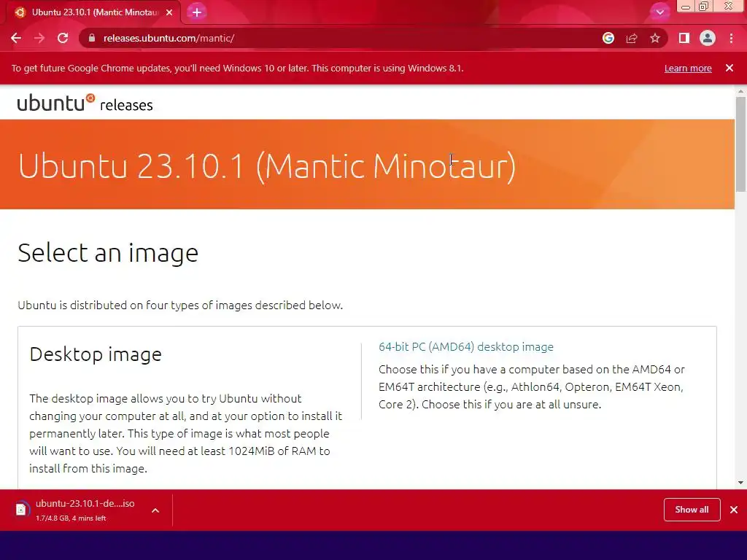Click the scrollbar up arrow
This screenshot has height=560, width=747.
click(740, 90)
